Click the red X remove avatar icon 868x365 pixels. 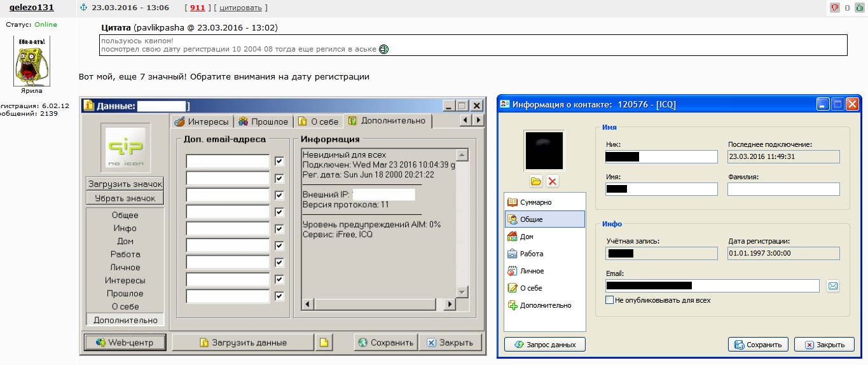(x=553, y=182)
